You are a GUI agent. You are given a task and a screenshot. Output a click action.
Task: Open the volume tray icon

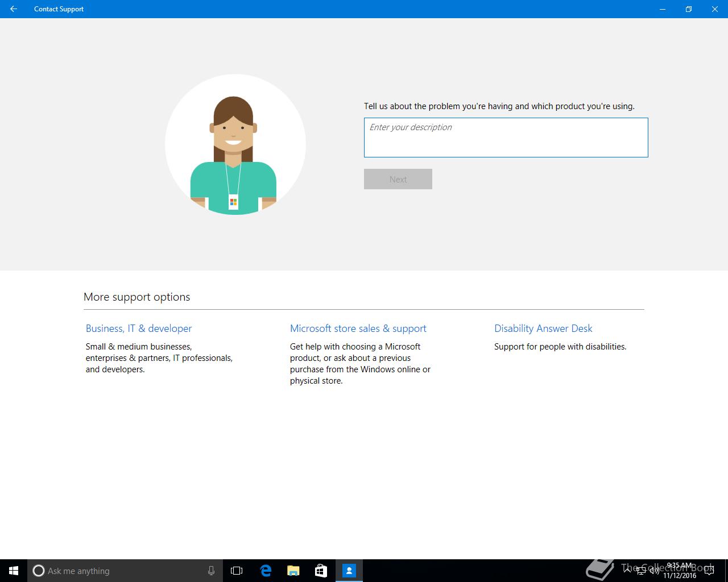pyautogui.click(x=654, y=571)
